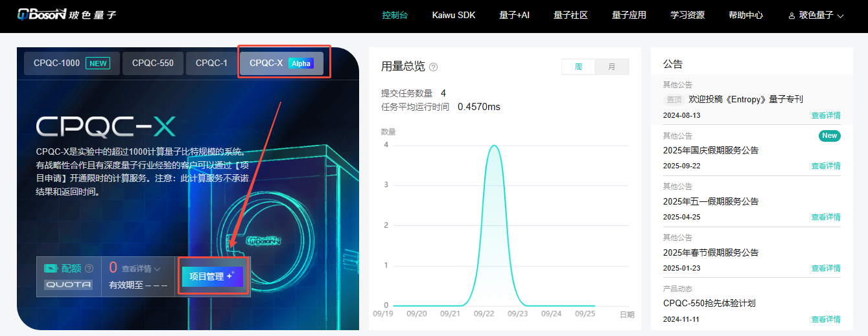The height and width of the screenshot is (336, 868).
Task: Click the 项目管理 button
Action: (x=213, y=276)
